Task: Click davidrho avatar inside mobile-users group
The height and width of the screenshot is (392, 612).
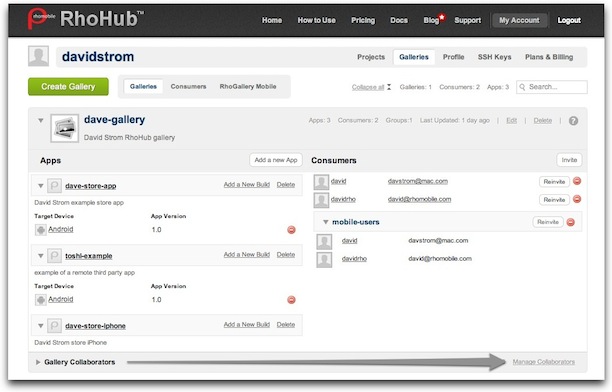Action: tap(324, 260)
